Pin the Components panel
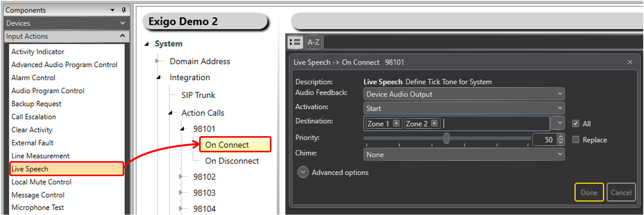The width and height of the screenshot is (644, 215). [x=123, y=10]
